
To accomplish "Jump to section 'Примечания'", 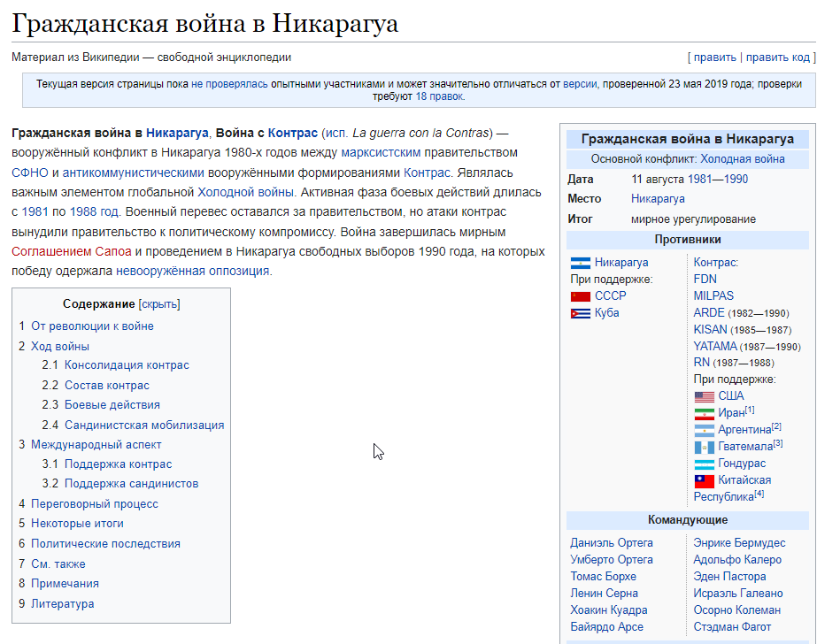I will [66, 584].
